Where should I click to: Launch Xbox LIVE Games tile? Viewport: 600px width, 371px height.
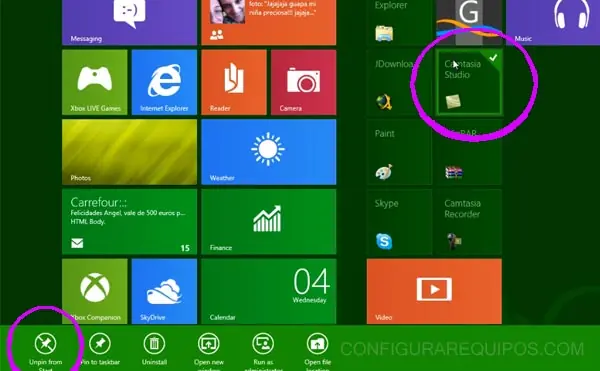95,82
